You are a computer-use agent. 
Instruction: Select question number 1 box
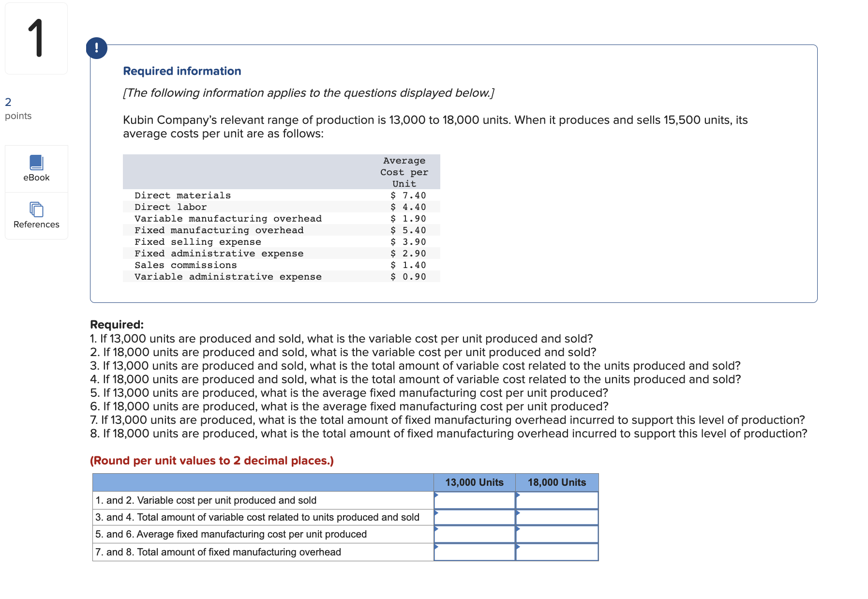[x=36, y=39]
